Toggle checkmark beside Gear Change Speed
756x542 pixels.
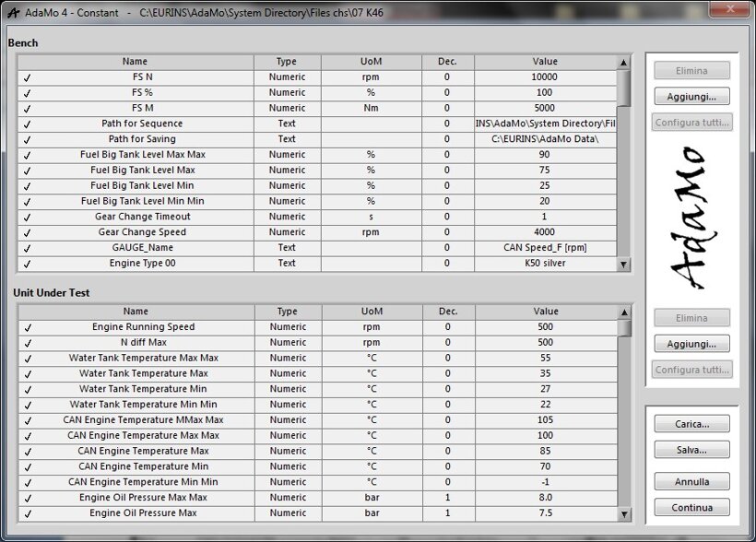[x=28, y=233]
